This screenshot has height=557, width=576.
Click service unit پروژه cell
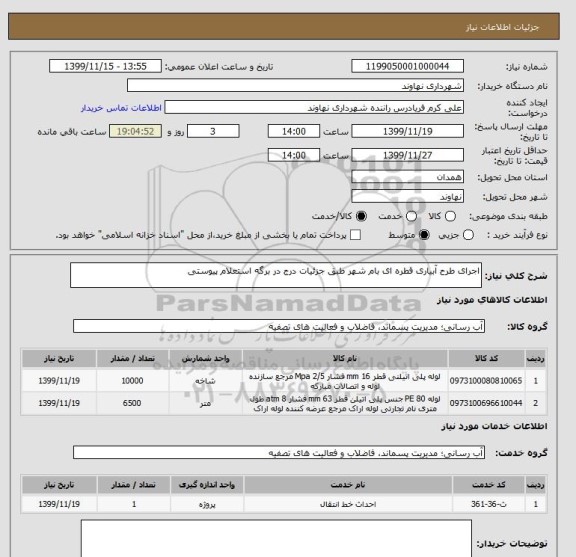207,504
